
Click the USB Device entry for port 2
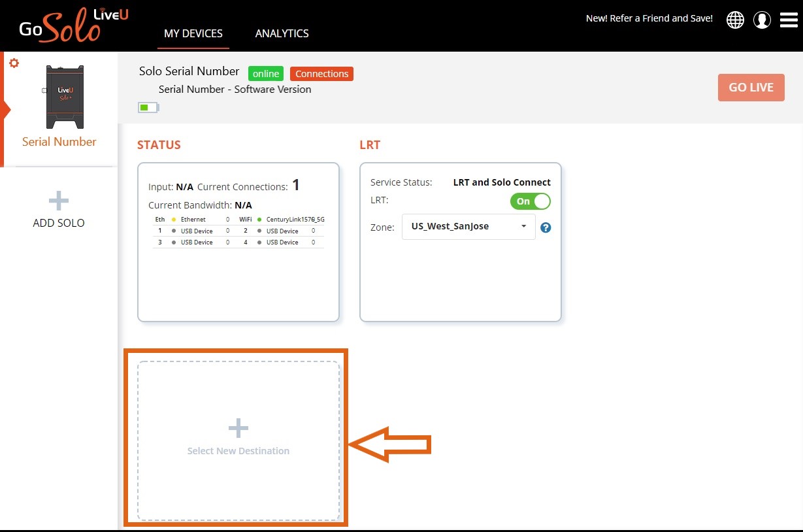[282, 231]
